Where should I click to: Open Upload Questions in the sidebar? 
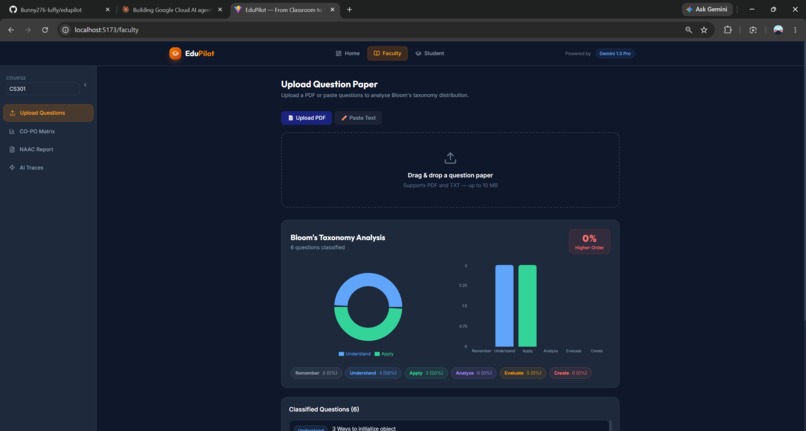click(x=48, y=113)
